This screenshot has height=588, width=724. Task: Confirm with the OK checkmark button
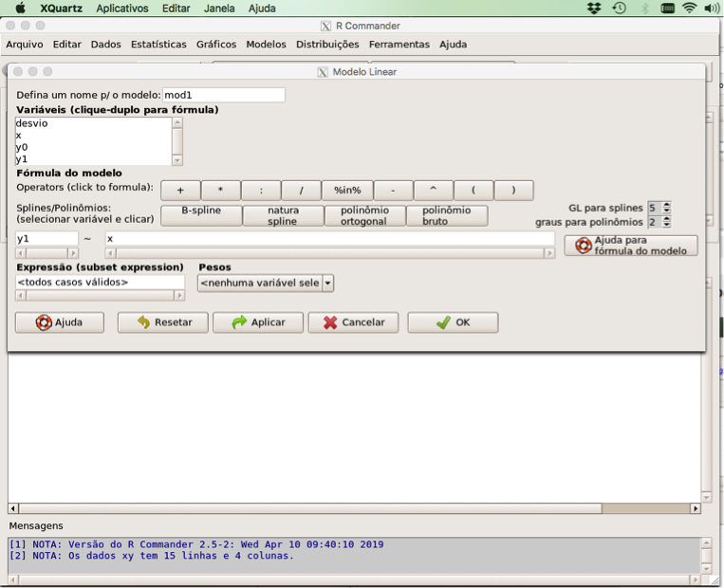(x=453, y=322)
